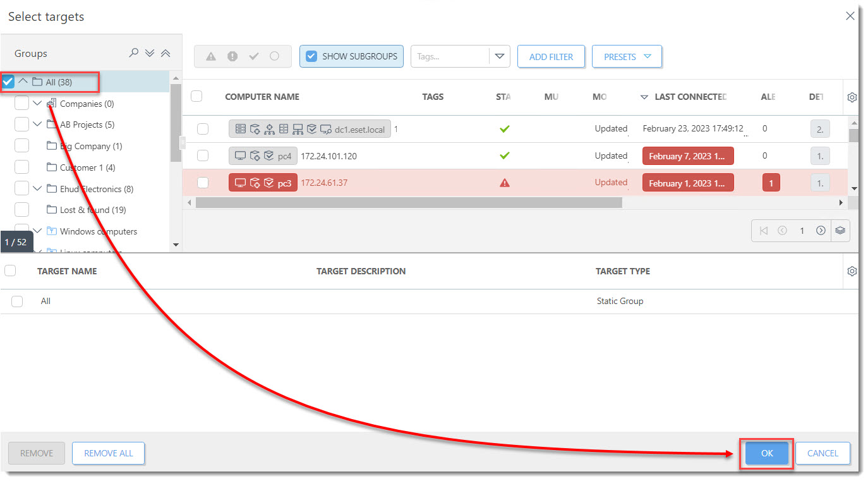
Task: Close the Select targets dialog
Action: tap(850, 16)
